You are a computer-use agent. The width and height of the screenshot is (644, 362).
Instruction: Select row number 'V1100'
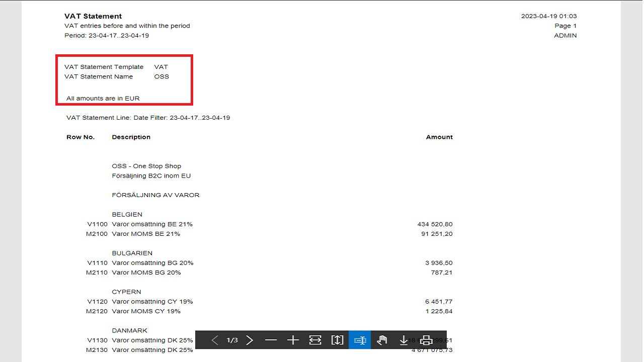click(98, 224)
